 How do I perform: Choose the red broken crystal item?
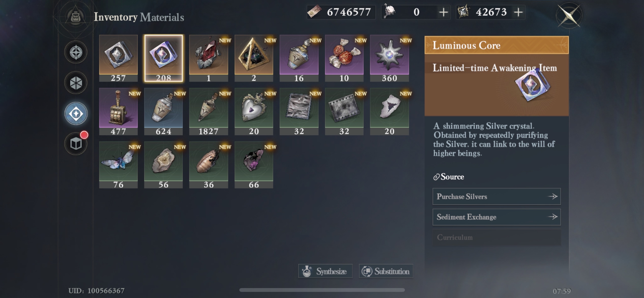(209, 58)
